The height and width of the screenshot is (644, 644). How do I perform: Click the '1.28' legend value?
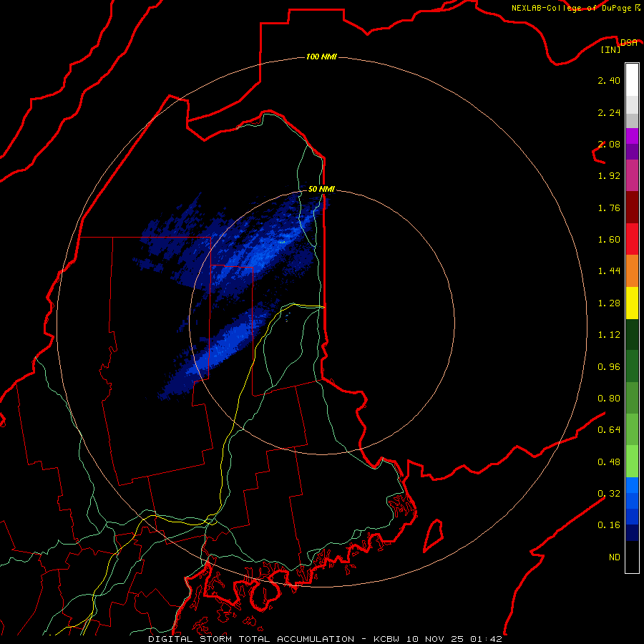coord(609,303)
